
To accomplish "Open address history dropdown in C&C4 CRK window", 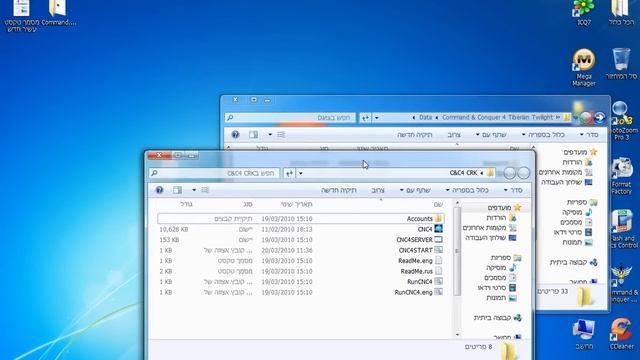I will (x=300, y=173).
